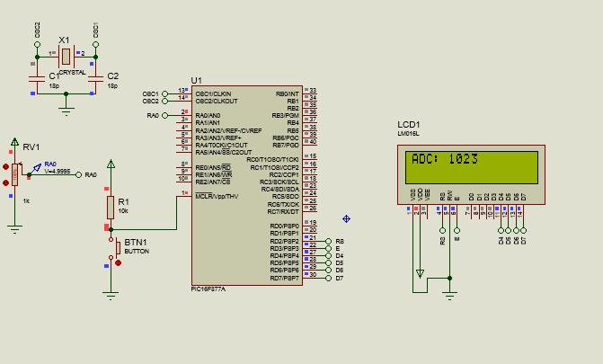Select capacitor C2 symbol
The image size is (603, 364).
(x=95, y=79)
